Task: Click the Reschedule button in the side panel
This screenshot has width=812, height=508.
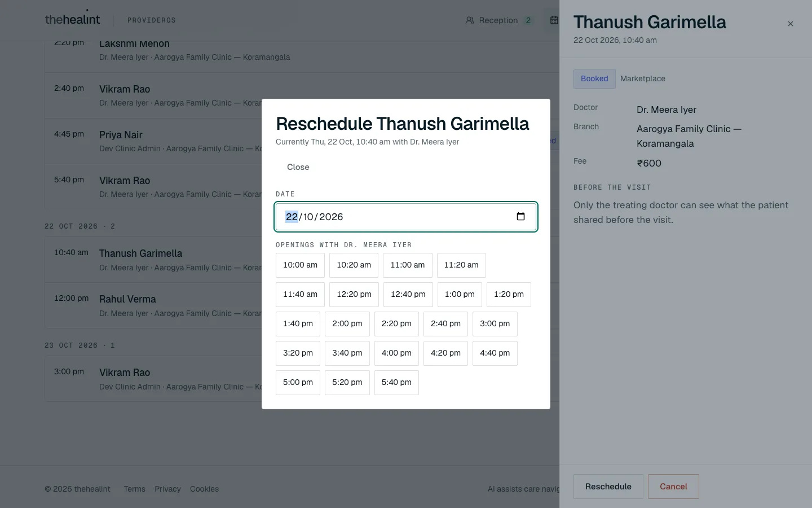Action: click(608, 487)
